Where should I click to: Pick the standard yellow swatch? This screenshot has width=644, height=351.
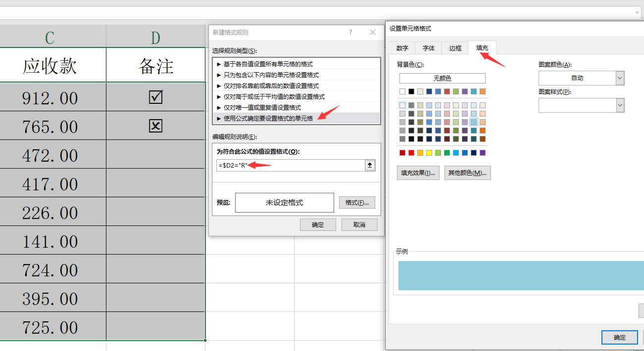429,153
